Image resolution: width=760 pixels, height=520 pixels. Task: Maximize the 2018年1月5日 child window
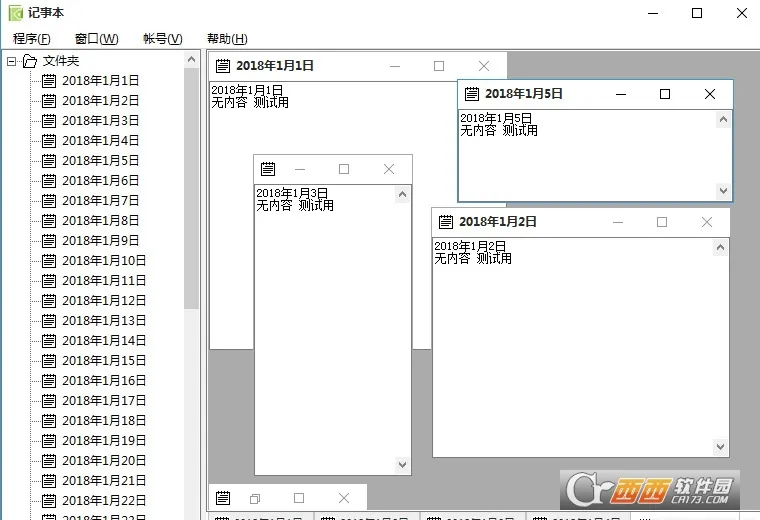[665, 94]
